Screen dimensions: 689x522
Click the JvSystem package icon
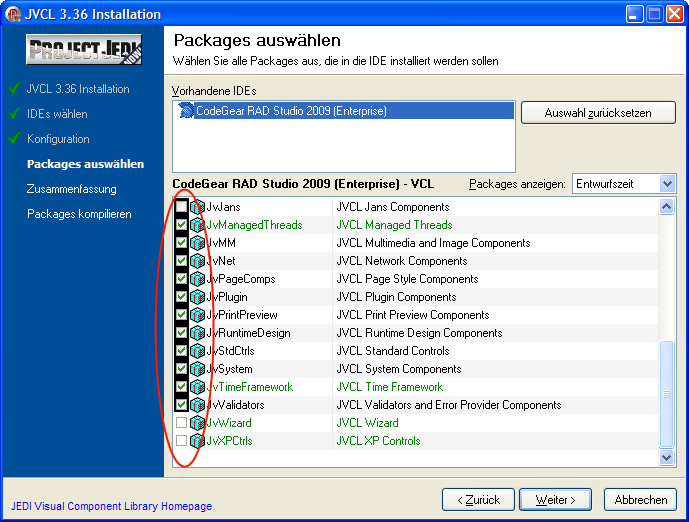pyautogui.click(x=197, y=369)
